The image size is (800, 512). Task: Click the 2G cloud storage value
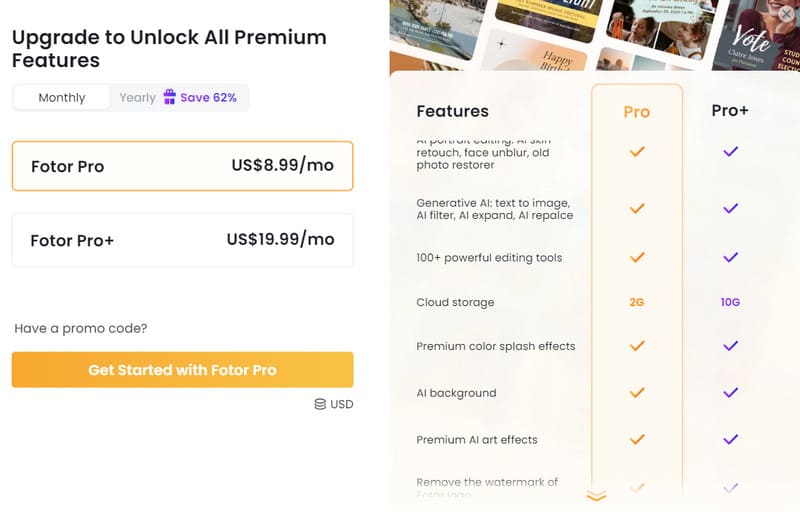[637, 302]
